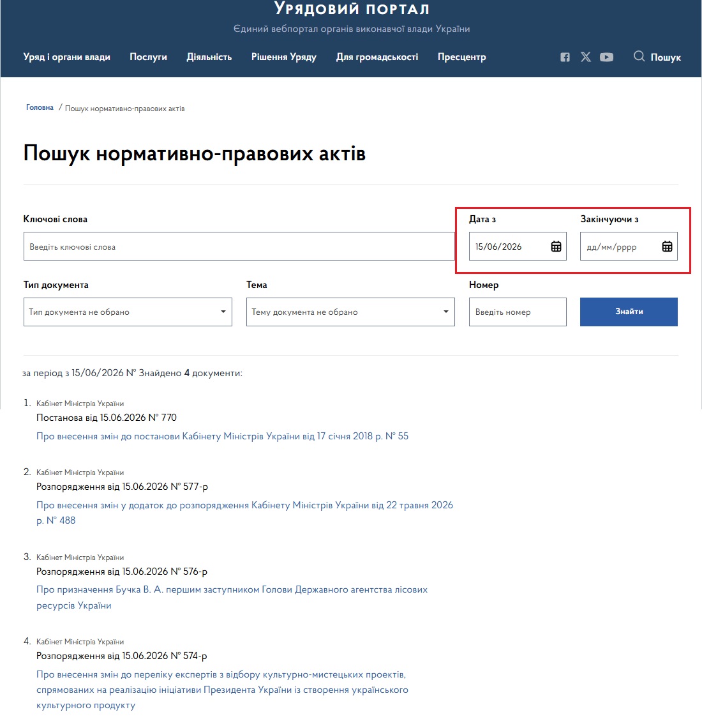Image resolution: width=702 pixels, height=728 pixels.
Task: Click subtitle 'Єдиний вебпортал органів виконавчої влади України'
Action: tap(352, 29)
